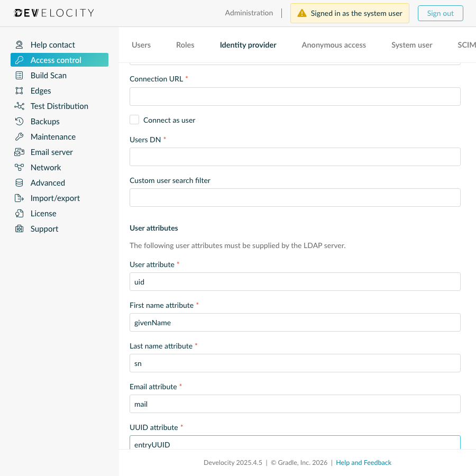
Task: Open the Advanced settings section
Action: point(47,182)
